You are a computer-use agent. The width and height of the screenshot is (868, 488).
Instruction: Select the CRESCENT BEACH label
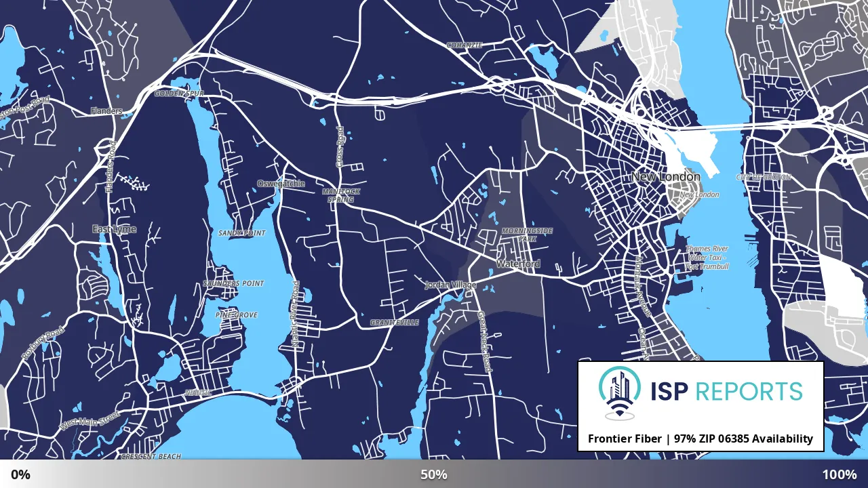(x=151, y=457)
